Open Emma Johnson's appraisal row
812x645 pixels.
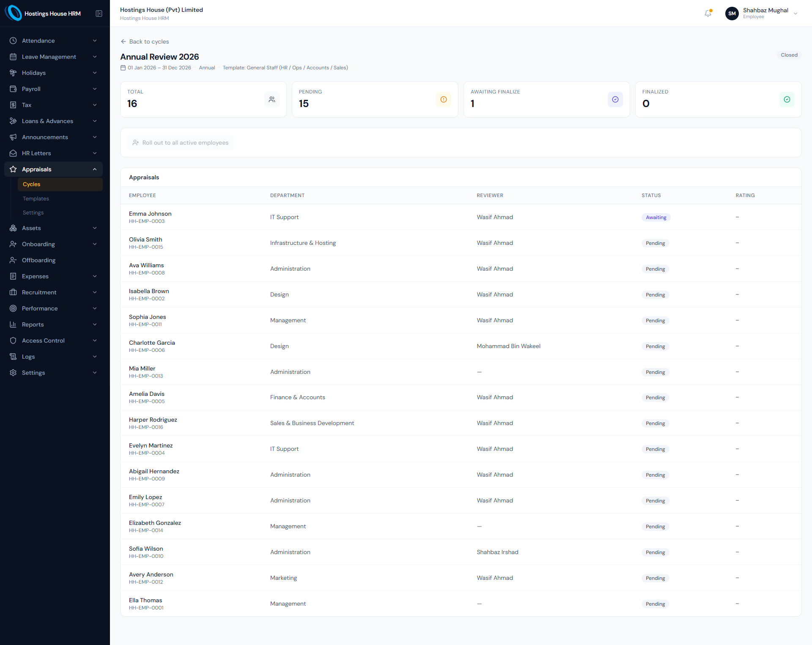[x=461, y=217]
